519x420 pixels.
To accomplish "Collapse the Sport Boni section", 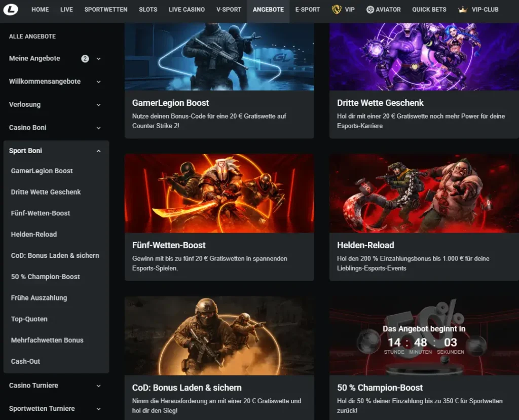I will pos(99,151).
